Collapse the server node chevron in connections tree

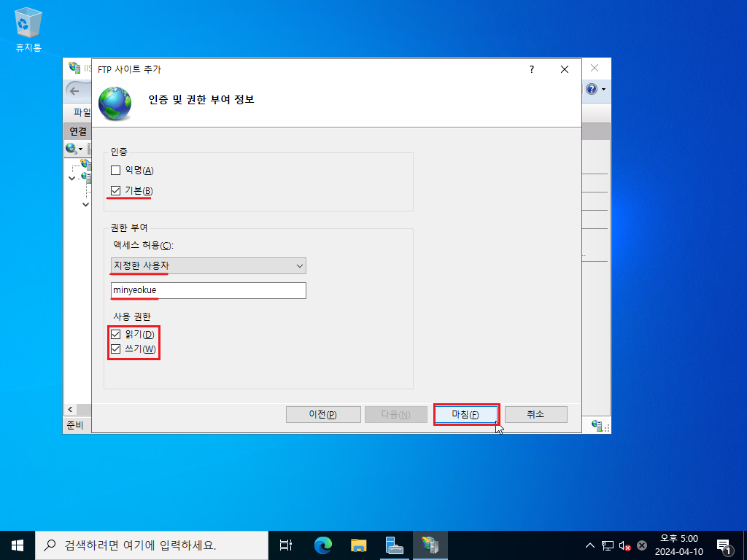point(72,178)
